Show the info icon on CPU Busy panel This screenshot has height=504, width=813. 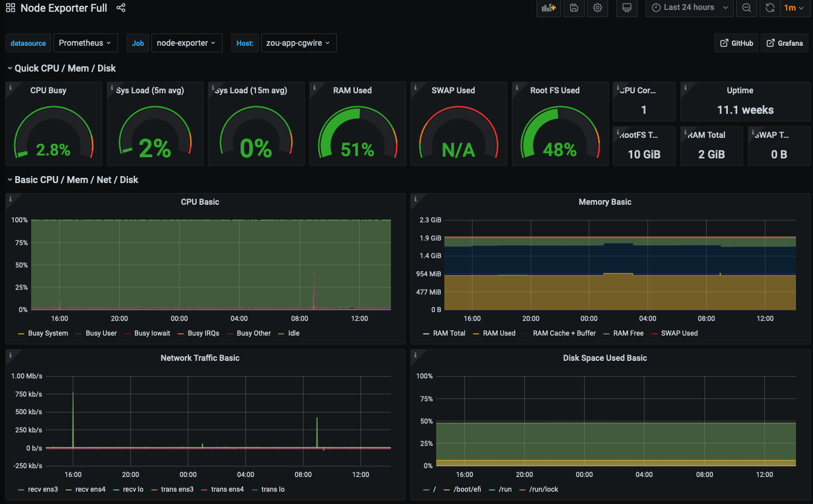click(10, 87)
